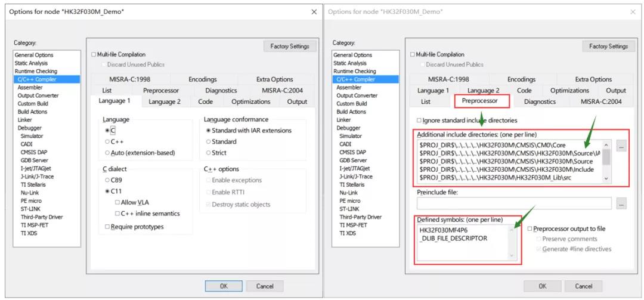The image size is (644, 300).
Task: Select C89 dialect radio button
Action: click(x=107, y=180)
